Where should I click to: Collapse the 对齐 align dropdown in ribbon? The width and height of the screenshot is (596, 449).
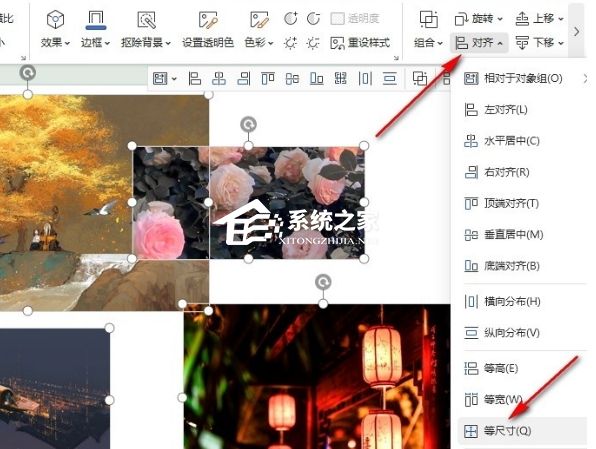(479, 43)
